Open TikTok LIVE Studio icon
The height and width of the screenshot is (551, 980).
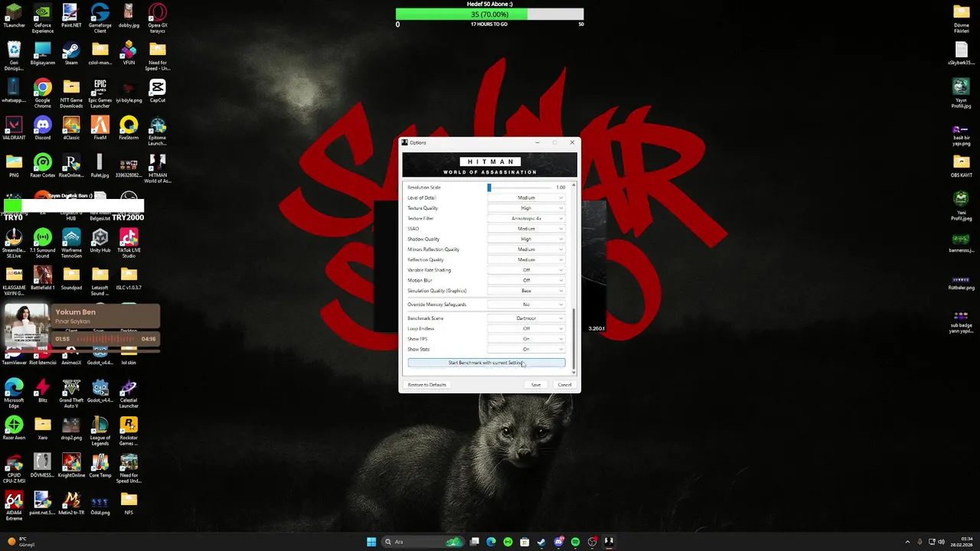pyautogui.click(x=129, y=243)
